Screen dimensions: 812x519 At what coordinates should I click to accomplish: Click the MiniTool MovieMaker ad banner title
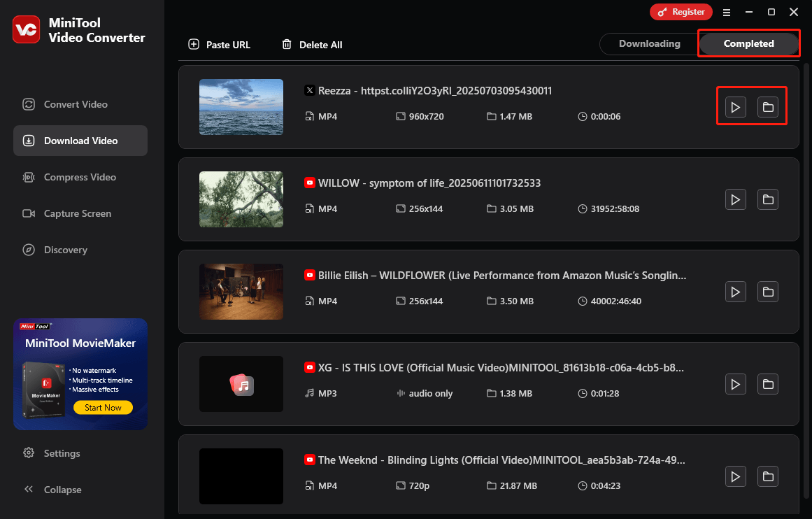coord(80,343)
